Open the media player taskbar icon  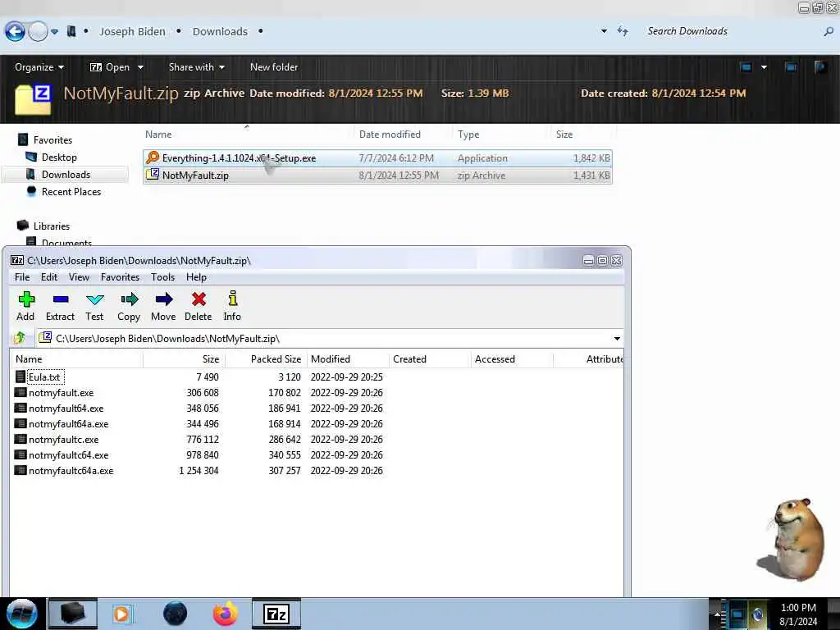[x=122, y=614]
